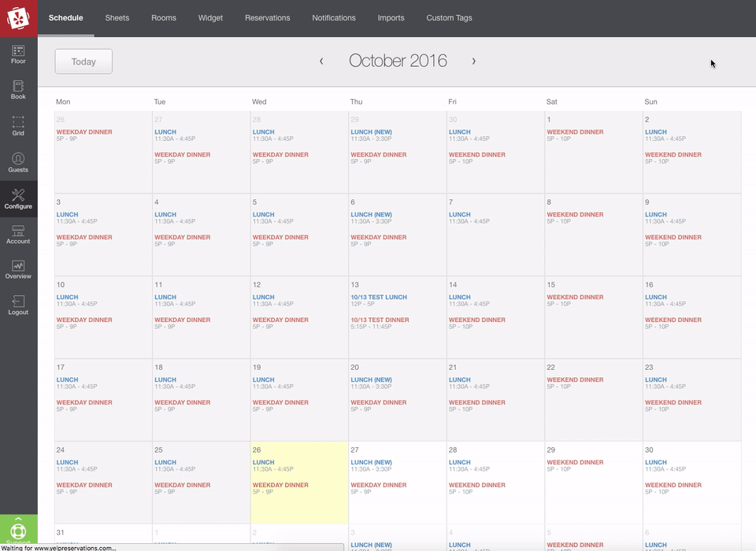Viewport: 756px width, 551px height.
Task: Open LUNCH shift on Monday October 3
Action: [67, 215]
